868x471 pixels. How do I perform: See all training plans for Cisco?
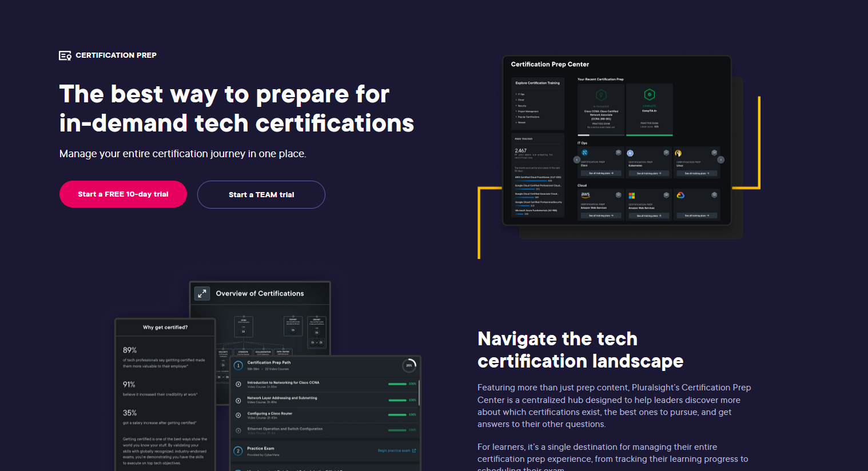click(x=601, y=173)
